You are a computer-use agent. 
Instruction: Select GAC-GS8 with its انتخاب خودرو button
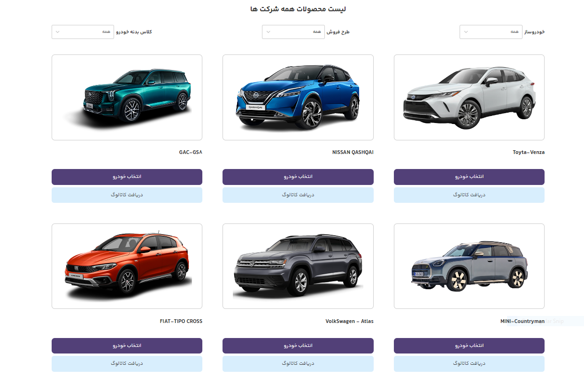coord(127,177)
